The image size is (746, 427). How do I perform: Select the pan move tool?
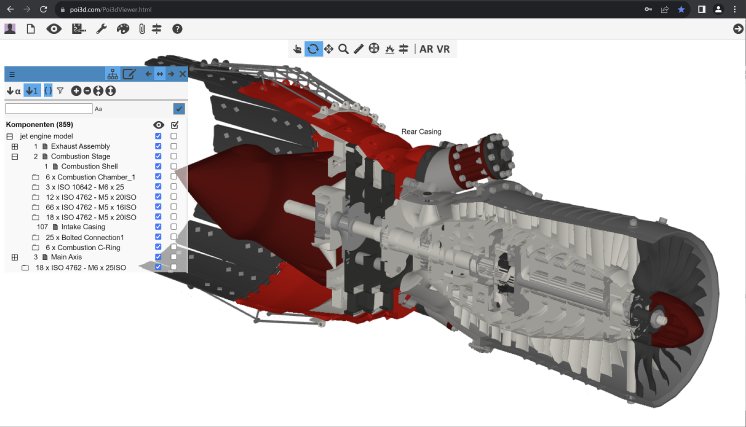(x=328, y=49)
